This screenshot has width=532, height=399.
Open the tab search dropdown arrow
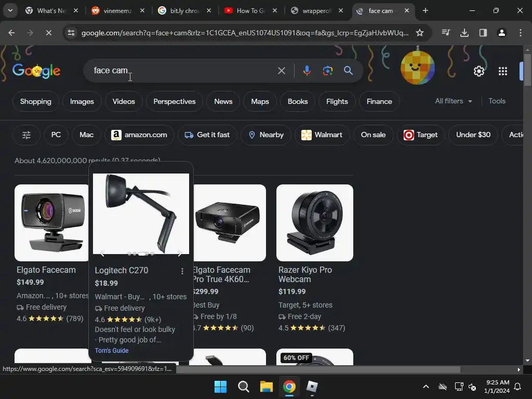point(10,10)
